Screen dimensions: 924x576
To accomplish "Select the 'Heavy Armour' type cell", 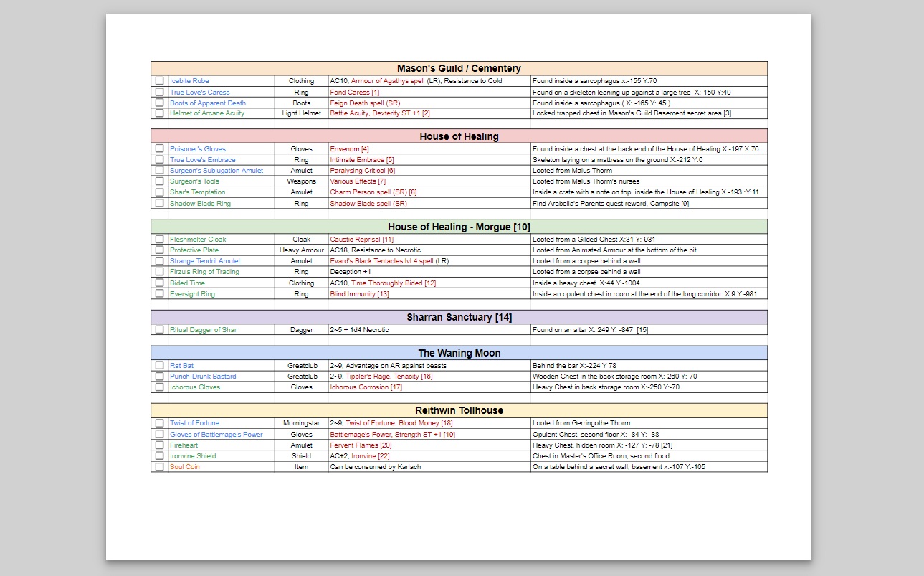I will coord(301,250).
